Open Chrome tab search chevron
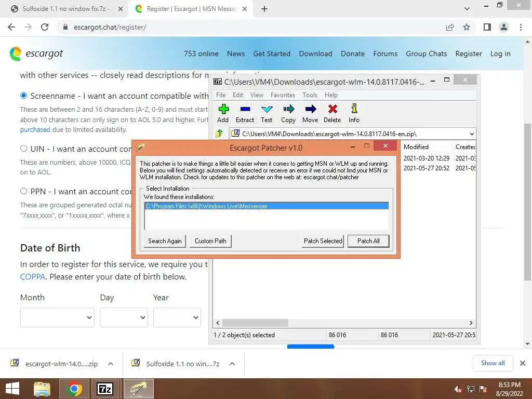This screenshot has height=399, width=532. [x=467, y=9]
